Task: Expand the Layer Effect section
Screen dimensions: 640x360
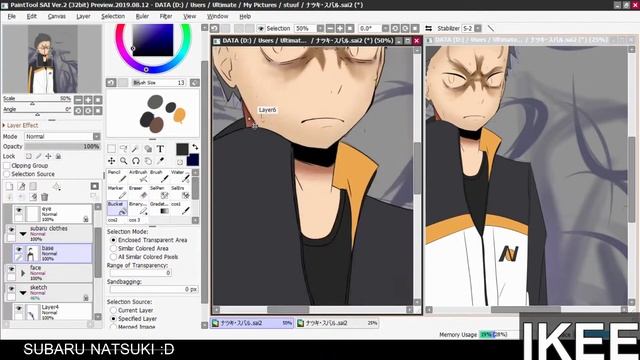Action: click(4, 125)
